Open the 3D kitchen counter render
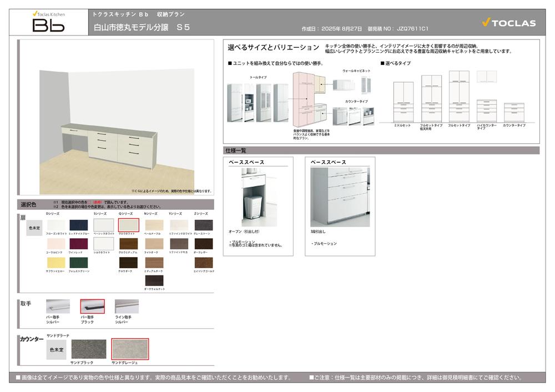Image resolution: width=555 pixels, height=392 pixels. [117, 117]
